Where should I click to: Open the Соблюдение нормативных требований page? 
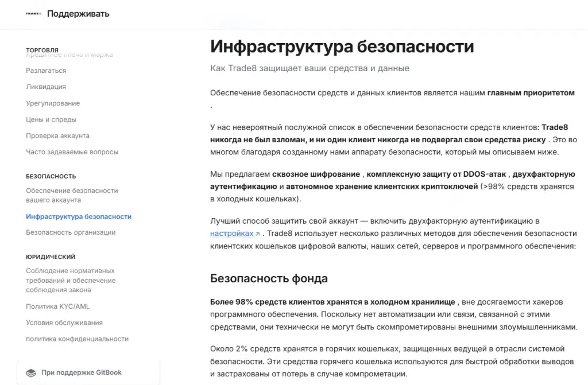71,281
